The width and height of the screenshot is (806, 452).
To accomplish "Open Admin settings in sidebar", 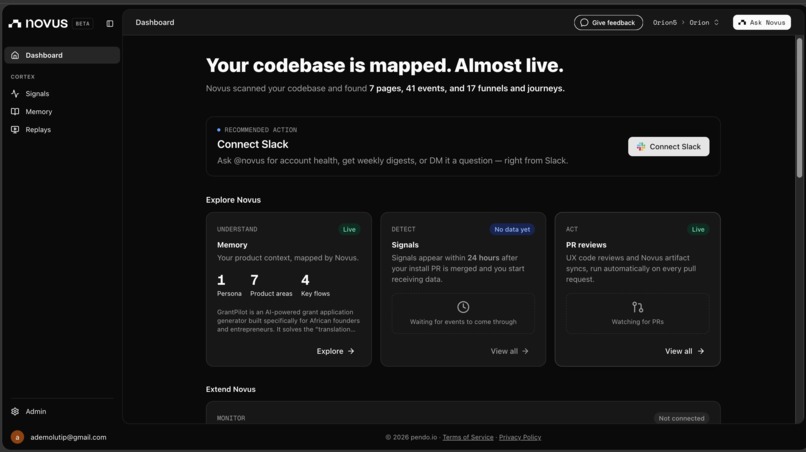I will (x=62, y=411).
